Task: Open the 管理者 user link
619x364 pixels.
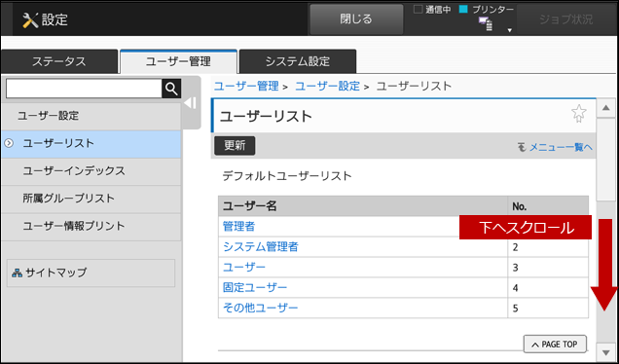Action: tap(238, 227)
